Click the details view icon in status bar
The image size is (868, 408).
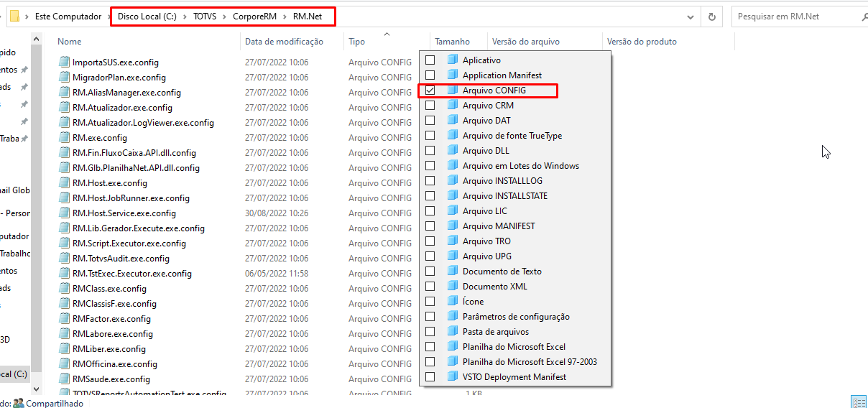click(x=859, y=402)
